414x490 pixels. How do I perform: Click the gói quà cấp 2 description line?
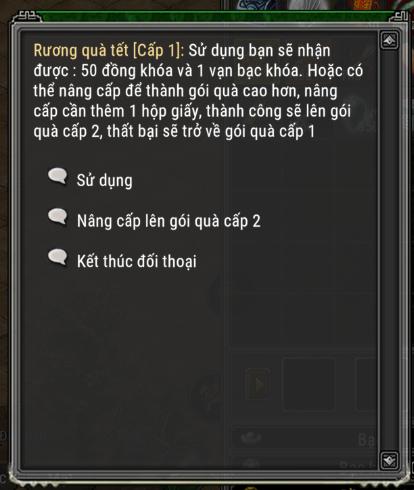pos(174,131)
